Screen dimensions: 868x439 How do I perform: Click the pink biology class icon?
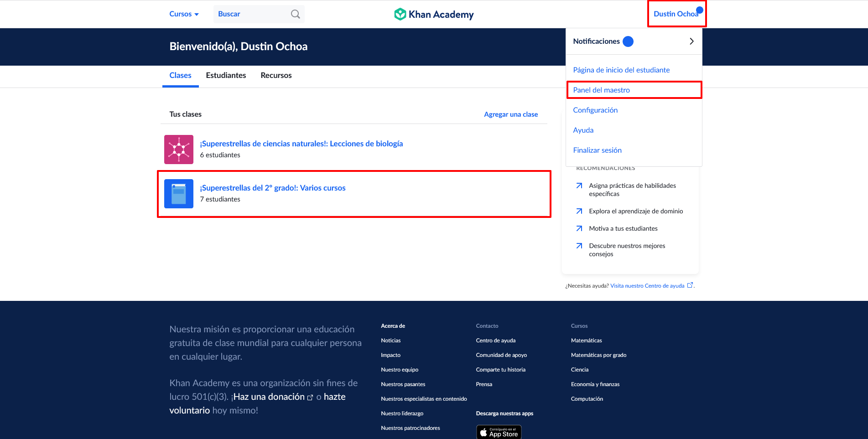click(179, 150)
